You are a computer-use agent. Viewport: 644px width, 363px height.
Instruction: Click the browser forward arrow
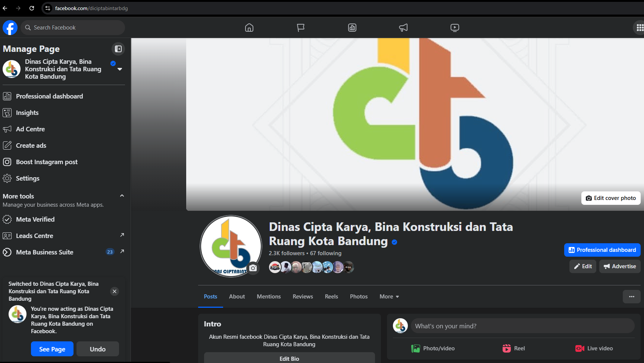[x=18, y=8]
